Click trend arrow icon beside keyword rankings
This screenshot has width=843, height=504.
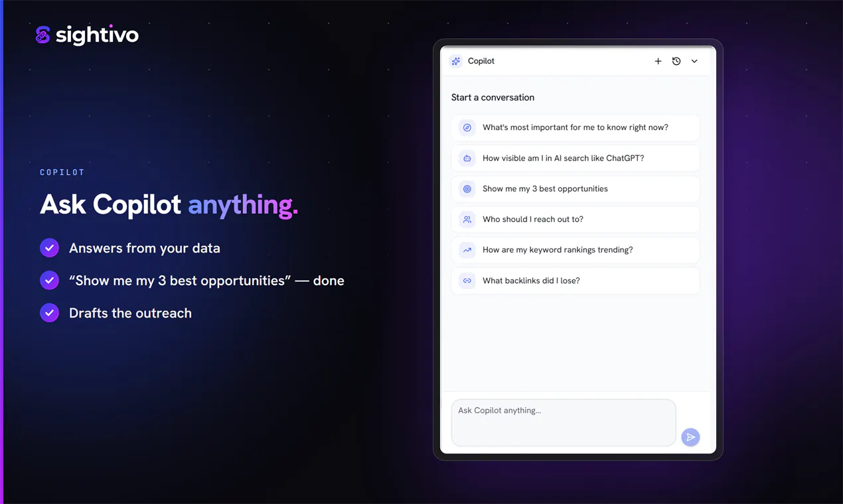coord(467,250)
